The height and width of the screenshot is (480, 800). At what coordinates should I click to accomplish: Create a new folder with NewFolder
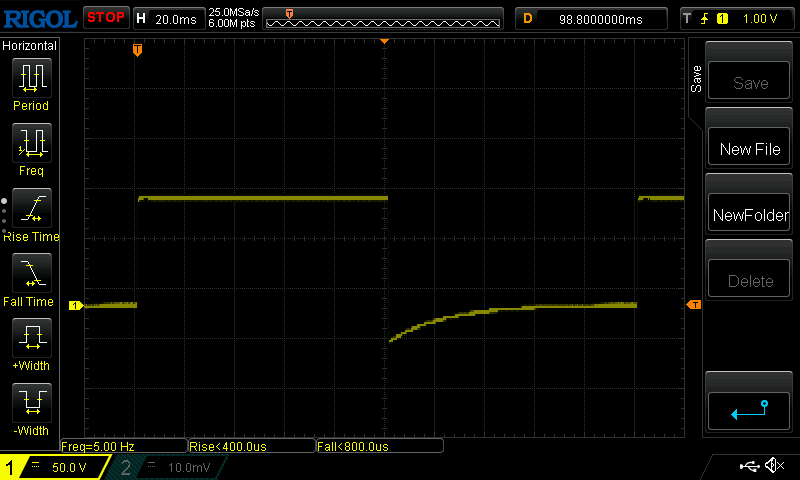tap(750, 215)
